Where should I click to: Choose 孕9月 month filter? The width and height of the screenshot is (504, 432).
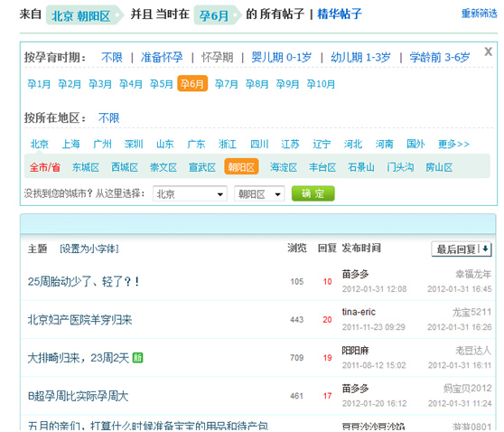pos(287,84)
